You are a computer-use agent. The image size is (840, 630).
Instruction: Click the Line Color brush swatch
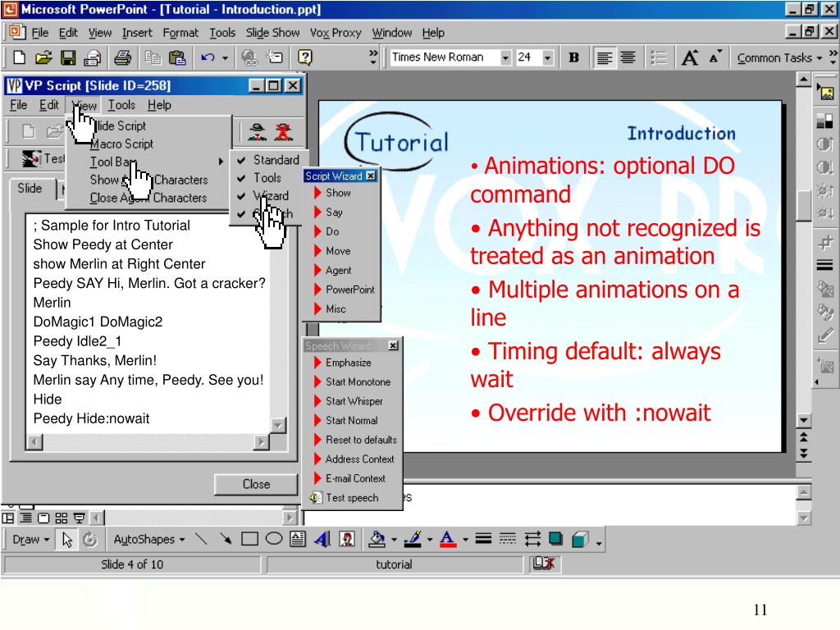tap(412, 539)
